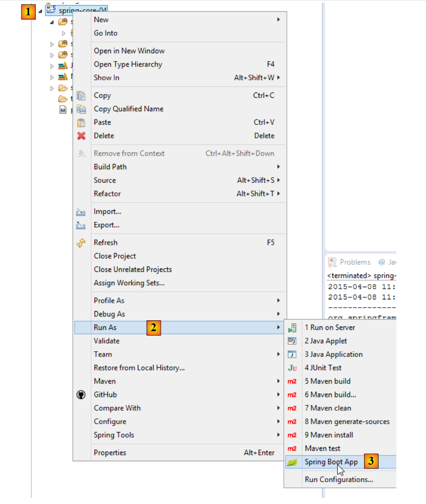The image size is (426, 504).
Task: Open Run Configurations... dialog
Action: [339, 480]
